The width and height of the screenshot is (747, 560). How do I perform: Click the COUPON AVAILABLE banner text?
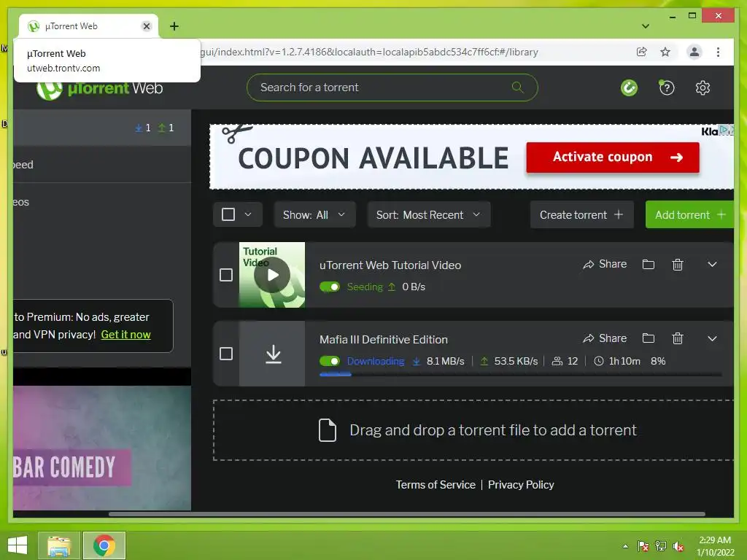pyautogui.click(x=373, y=158)
